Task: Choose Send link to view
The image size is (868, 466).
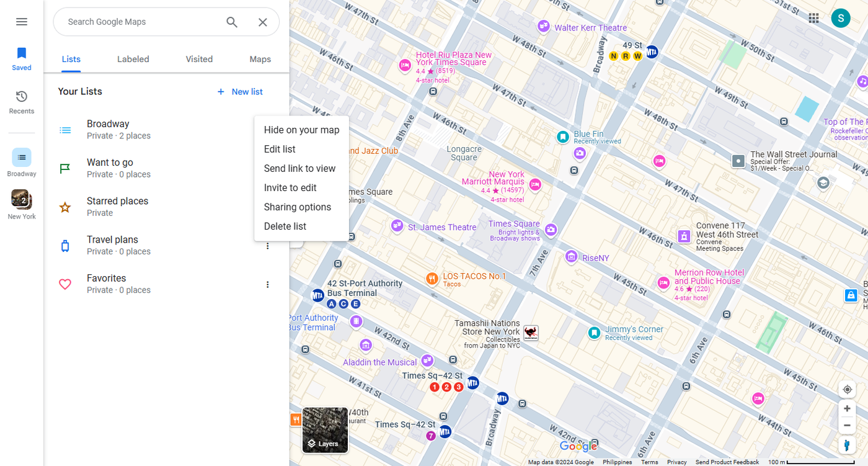Action: click(302, 168)
